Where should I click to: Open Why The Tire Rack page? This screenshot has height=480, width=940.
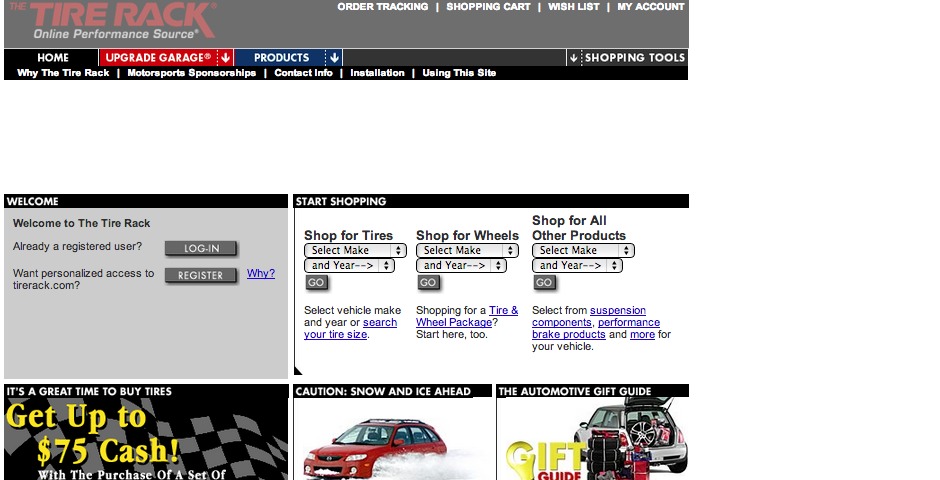click(63, 73)
